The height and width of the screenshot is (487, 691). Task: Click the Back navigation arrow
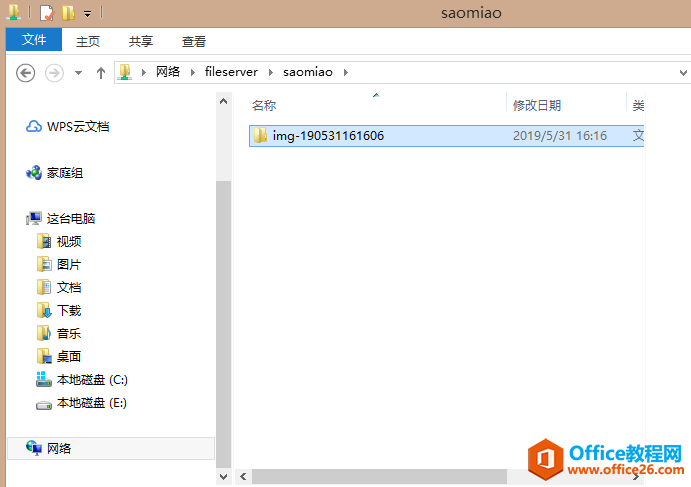(x=26, y=73)
